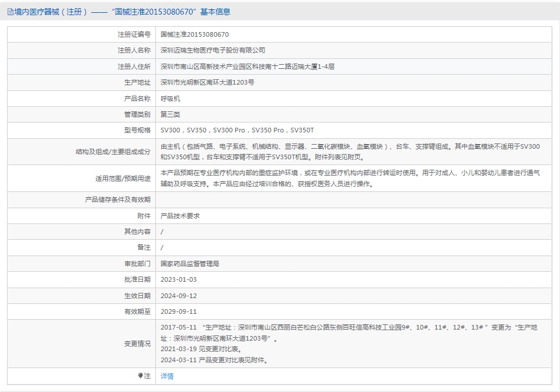560x392 pixels.
Task: Click the expiry date 2029-09-11
Action: (179, 311)
